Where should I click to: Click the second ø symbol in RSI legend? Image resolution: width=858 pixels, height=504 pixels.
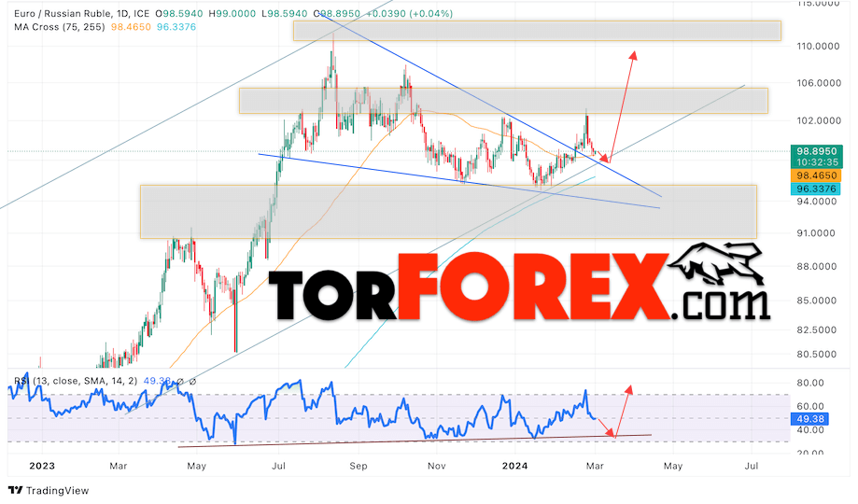192,382
